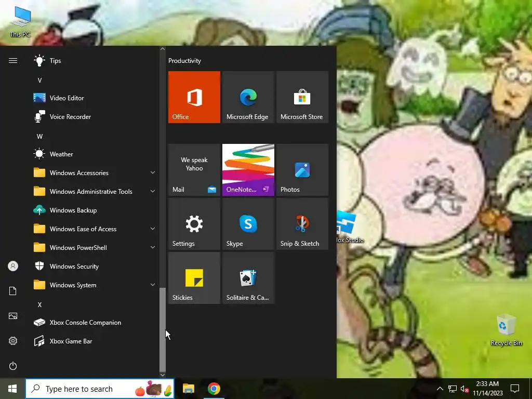Open Windows Security

(x=95, y=267)
